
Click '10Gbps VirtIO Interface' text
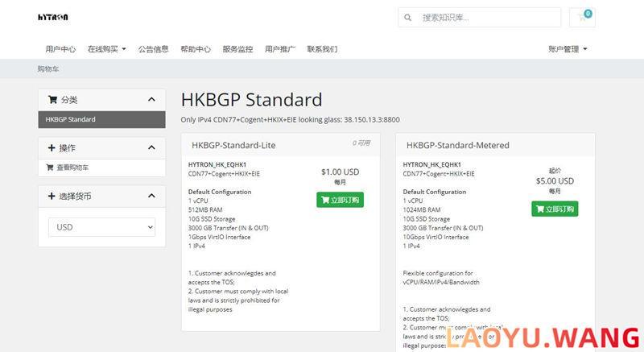(x=436, y=237)
